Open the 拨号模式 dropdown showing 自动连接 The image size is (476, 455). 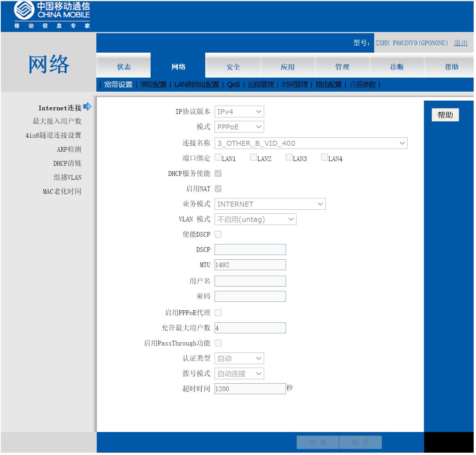(239, 374)
